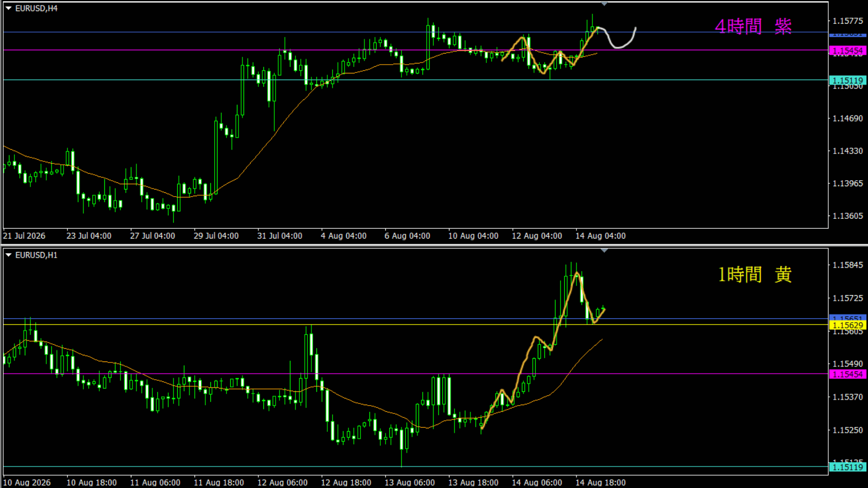Click '23 Jul 04:00' on H4 time axis
Screen dimensions: 868x488
(x=89, y=236)
